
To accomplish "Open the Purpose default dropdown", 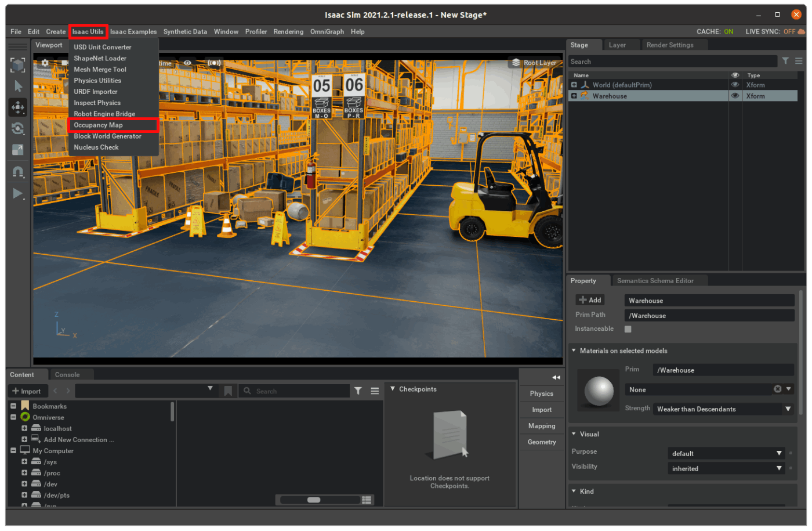I will (x=727, y=453).
